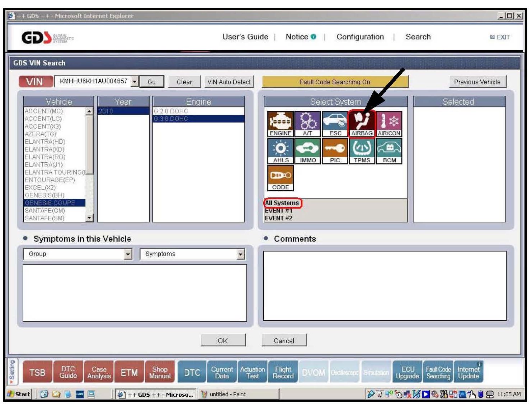Click the Windows Start button

click(19, 394)
